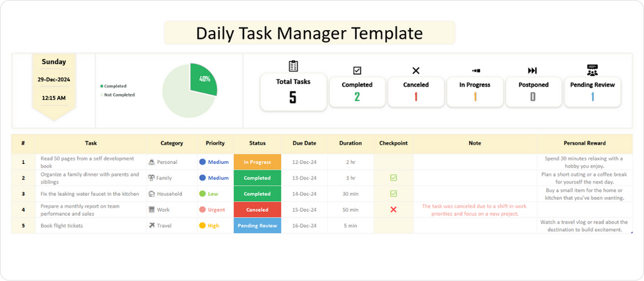Viewport: 644px width, 281px height.
Task: Select the Completed status for task 2
Action: click(258, 178)
